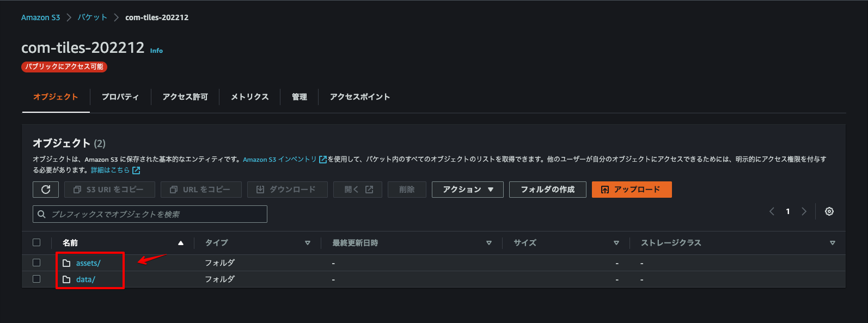
Task: Click external link icon beside 詳細はこちら
Action: [x=136, y=170]
